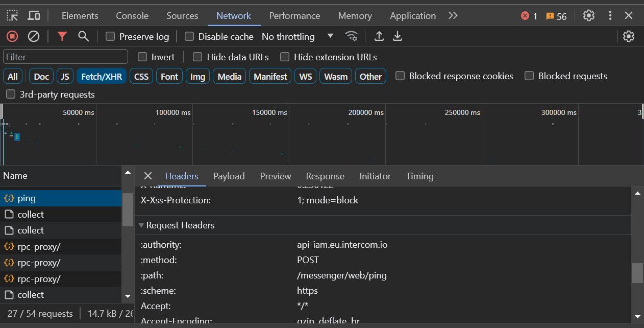
Task: Toggle the device toolbar icon
Action: point(34,15)
